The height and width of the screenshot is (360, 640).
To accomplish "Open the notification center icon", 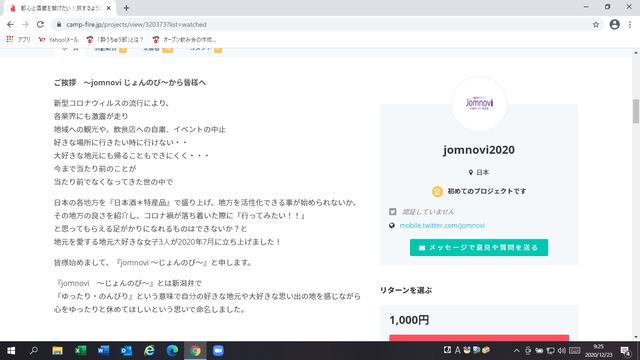I will coord(626,351).
